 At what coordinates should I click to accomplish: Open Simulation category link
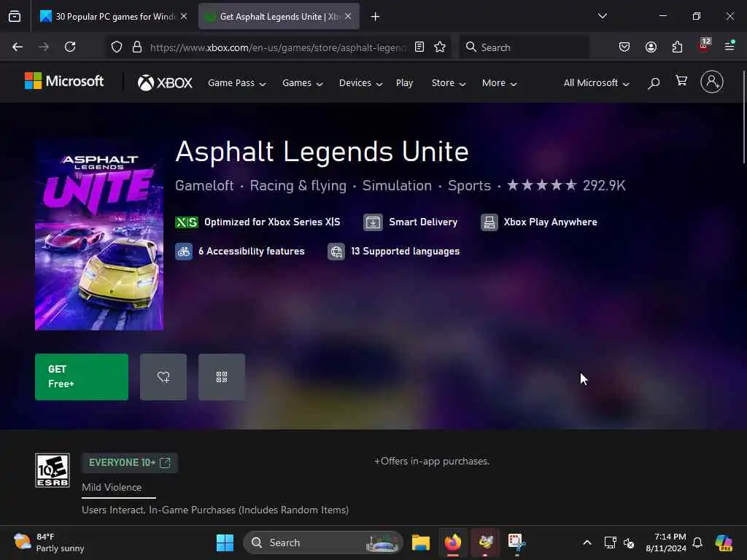coord(397,186)
